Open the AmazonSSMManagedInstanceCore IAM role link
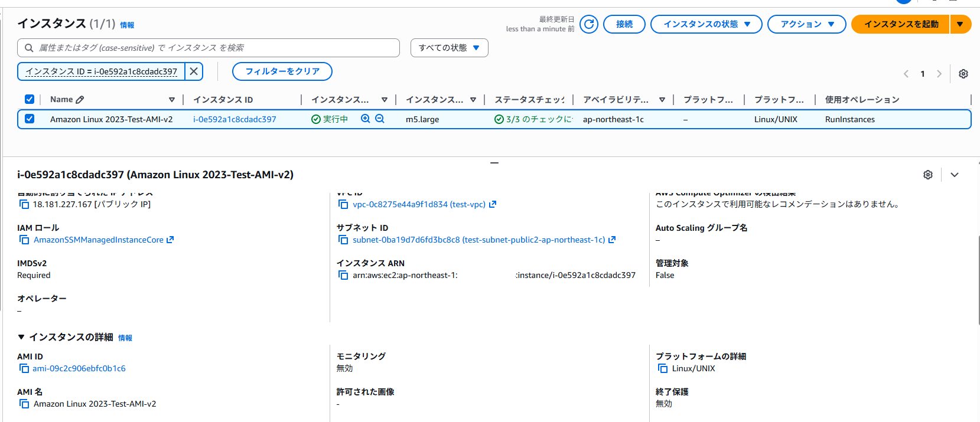Screen dimensions: 980x422 point(99,240)
